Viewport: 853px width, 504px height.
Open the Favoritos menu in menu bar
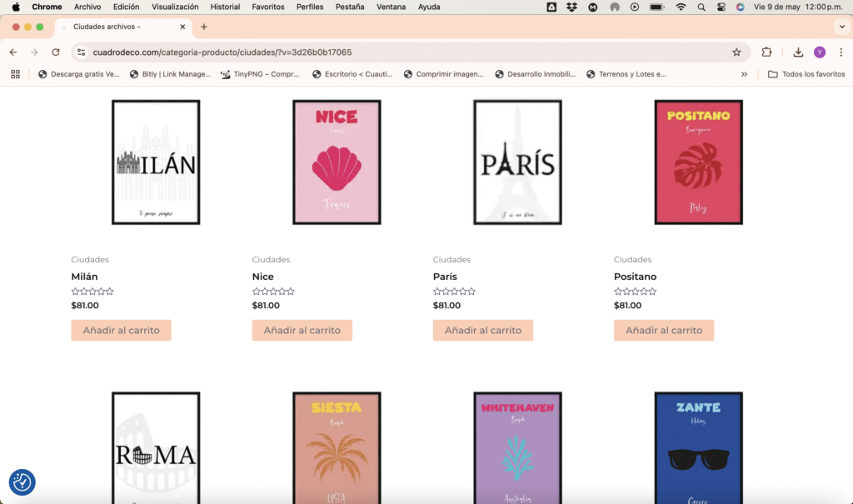[268, 7]
